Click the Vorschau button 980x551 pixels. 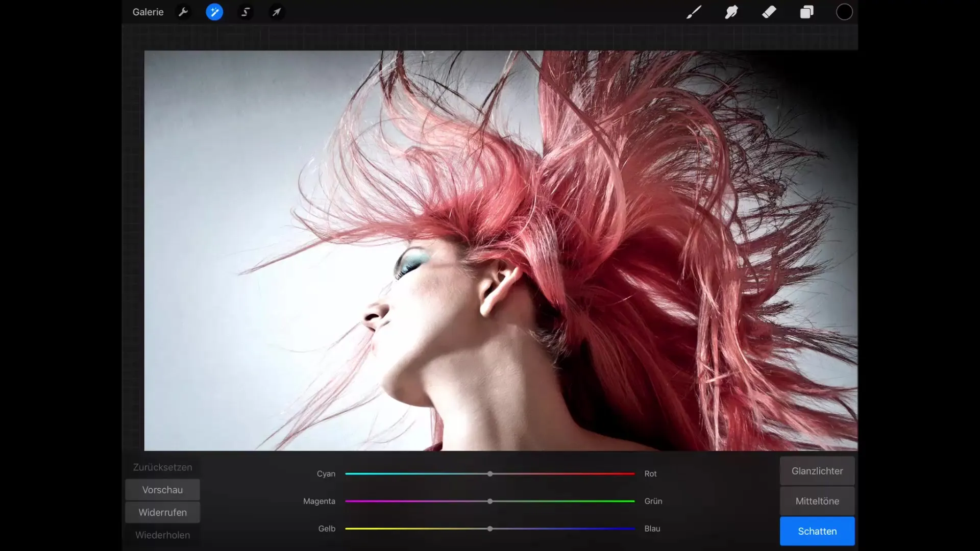point(162,490)
